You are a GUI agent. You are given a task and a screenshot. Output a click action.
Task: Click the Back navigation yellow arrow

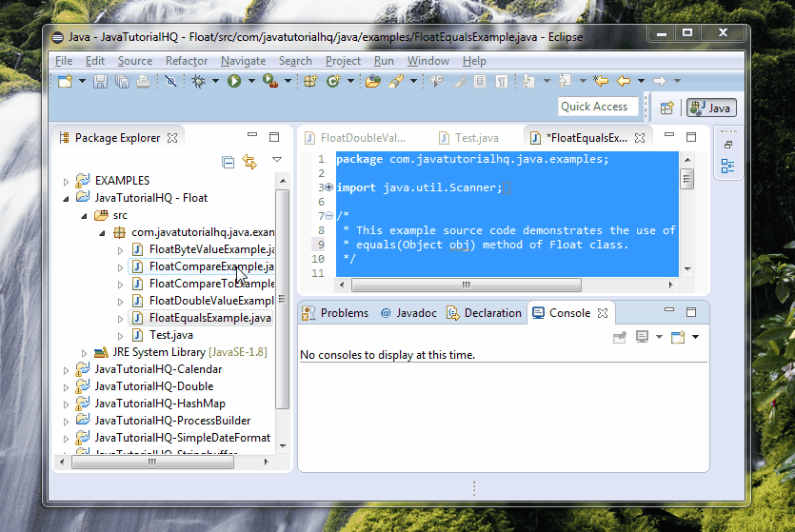pyautogui.click(x=624, y=81)
